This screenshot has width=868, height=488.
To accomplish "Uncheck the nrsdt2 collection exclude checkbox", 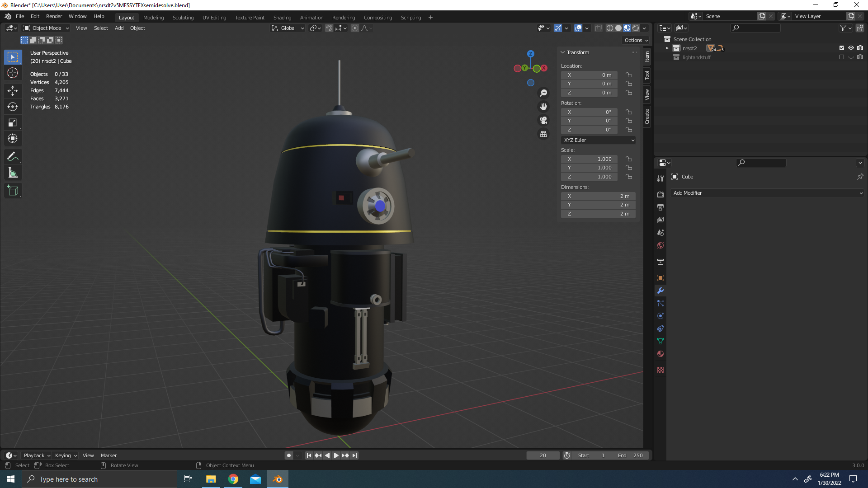I will point(842,48).
